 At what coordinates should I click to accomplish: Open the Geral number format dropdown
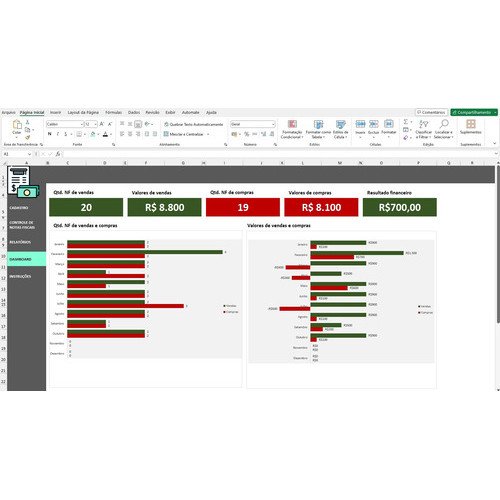pos(273,124)
